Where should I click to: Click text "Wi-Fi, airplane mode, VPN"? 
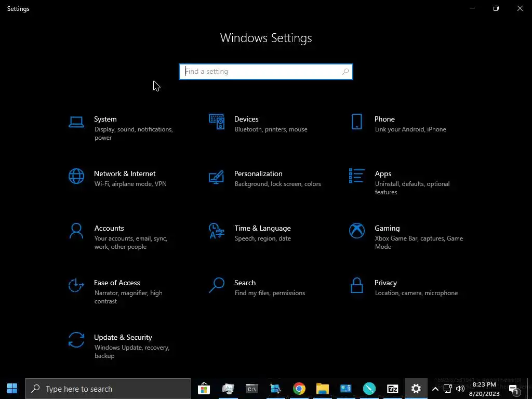(130, 184)
